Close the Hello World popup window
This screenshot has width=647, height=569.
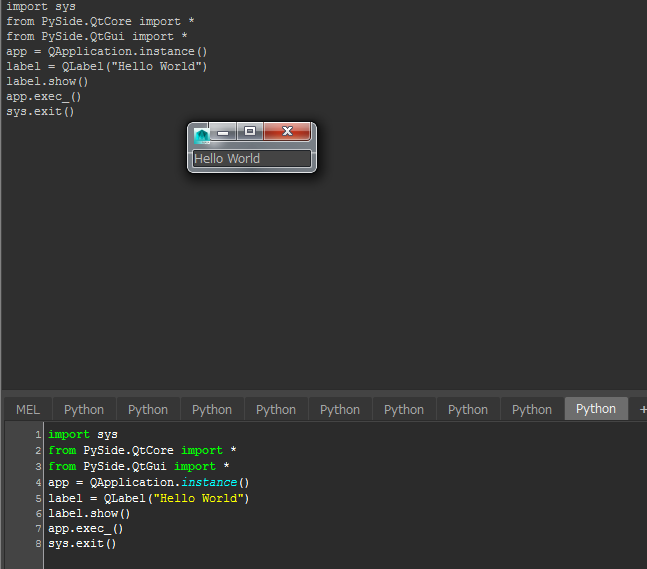tap(287, 131)
